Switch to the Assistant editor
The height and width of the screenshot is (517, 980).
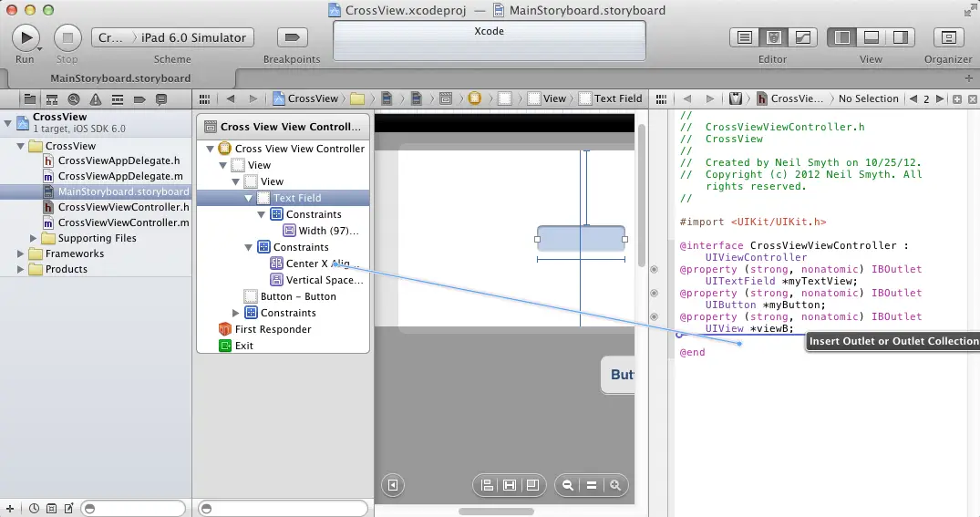pos(774,37)
